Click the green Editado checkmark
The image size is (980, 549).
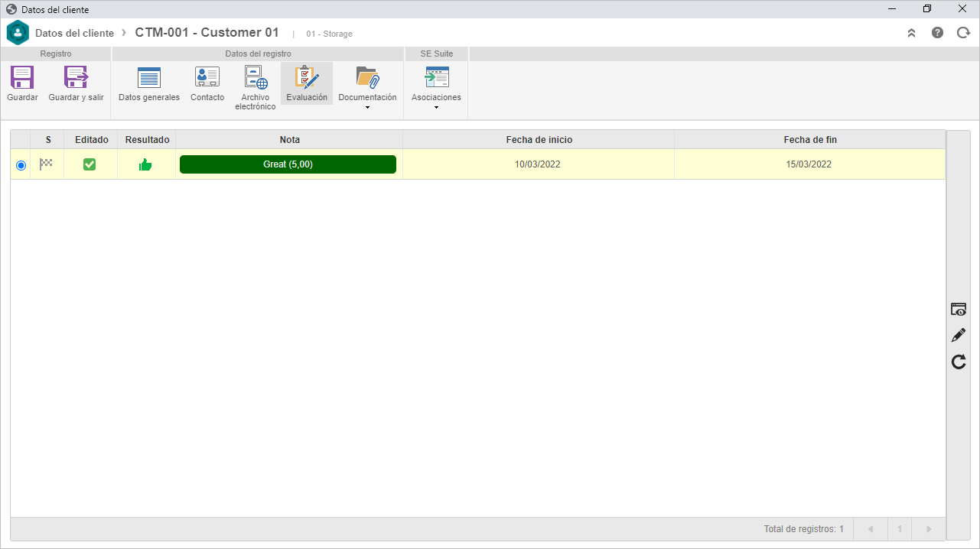(x=90, y=164)
